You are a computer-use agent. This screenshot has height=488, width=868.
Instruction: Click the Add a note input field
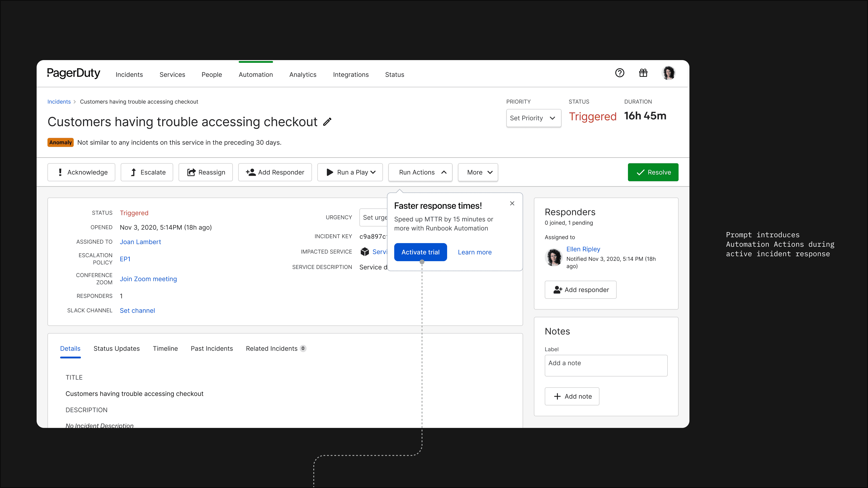coord(606,365)
